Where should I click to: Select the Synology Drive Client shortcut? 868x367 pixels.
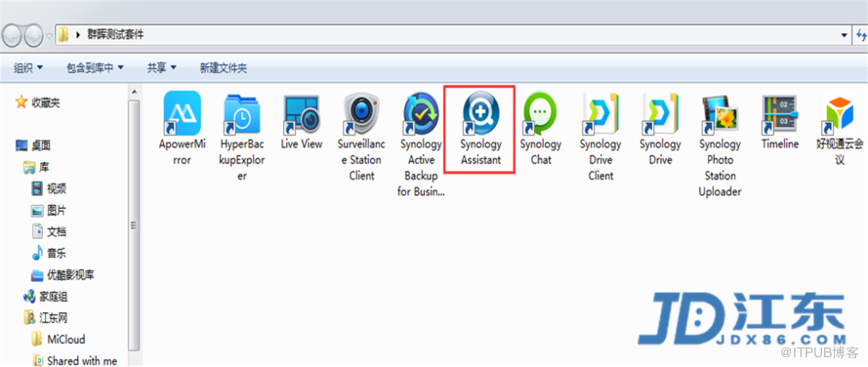[x=600, y=137]
